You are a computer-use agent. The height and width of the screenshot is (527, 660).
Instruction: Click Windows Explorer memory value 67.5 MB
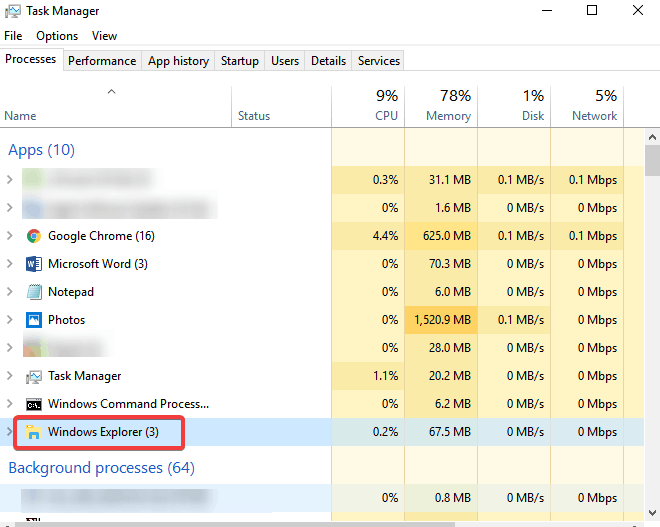click(450, 432)
